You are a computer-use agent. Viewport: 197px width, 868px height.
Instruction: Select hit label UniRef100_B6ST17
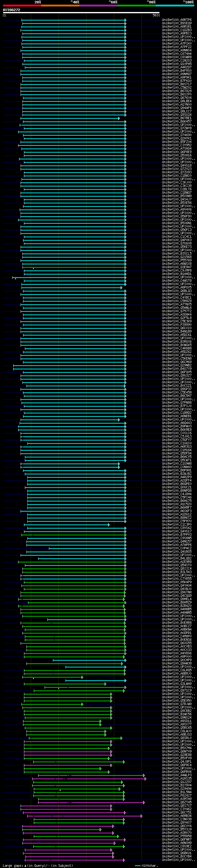pyautogui.click(x=177, y=84)
